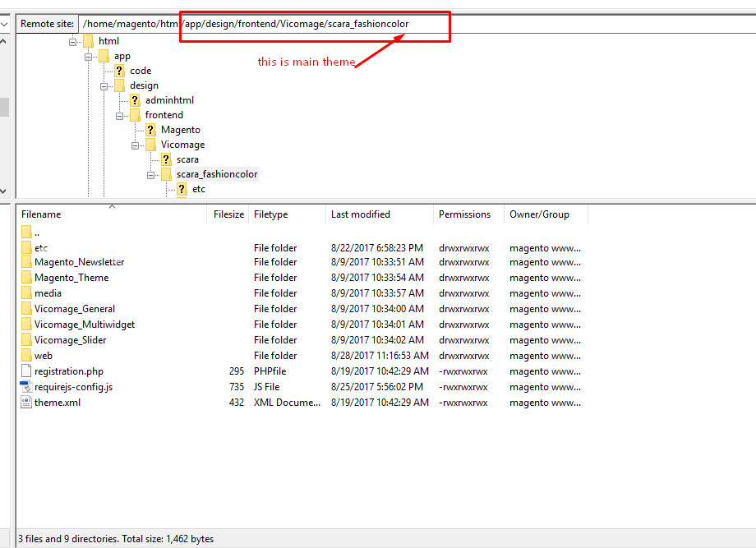Click unknown-folder icon beside Magento

(150, 130)
